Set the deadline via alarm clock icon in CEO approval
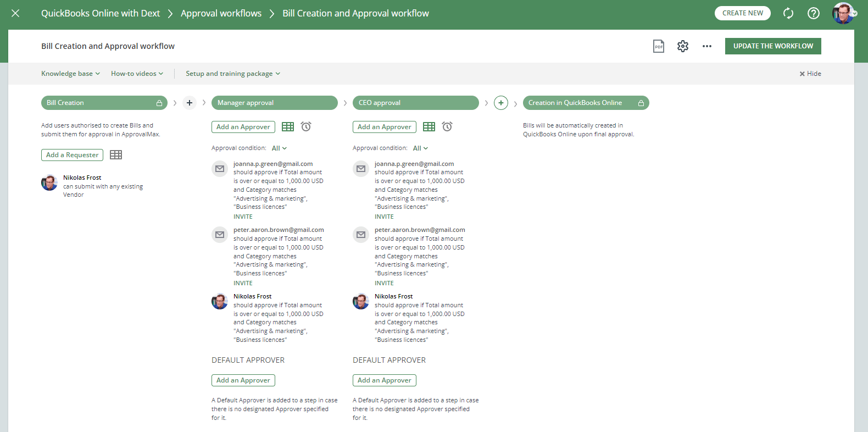Screen dimensions: 868x432 click(448, 126)
